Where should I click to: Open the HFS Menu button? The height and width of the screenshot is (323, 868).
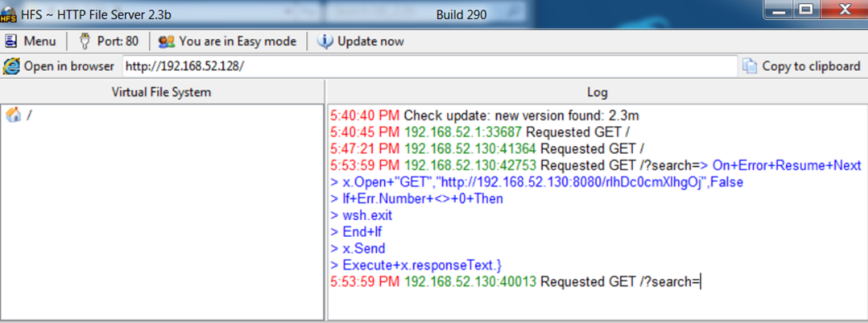click(30, 41)
